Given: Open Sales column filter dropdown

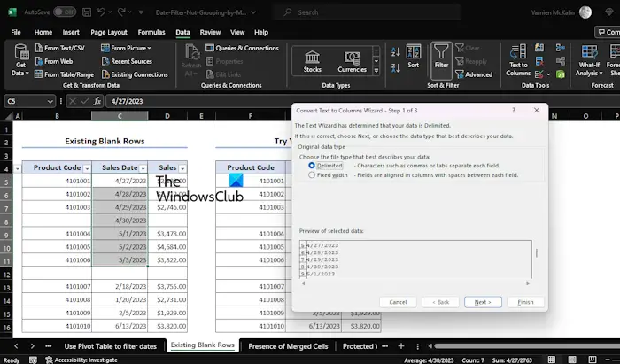Looking at the screenshot, I should [182, 168].
